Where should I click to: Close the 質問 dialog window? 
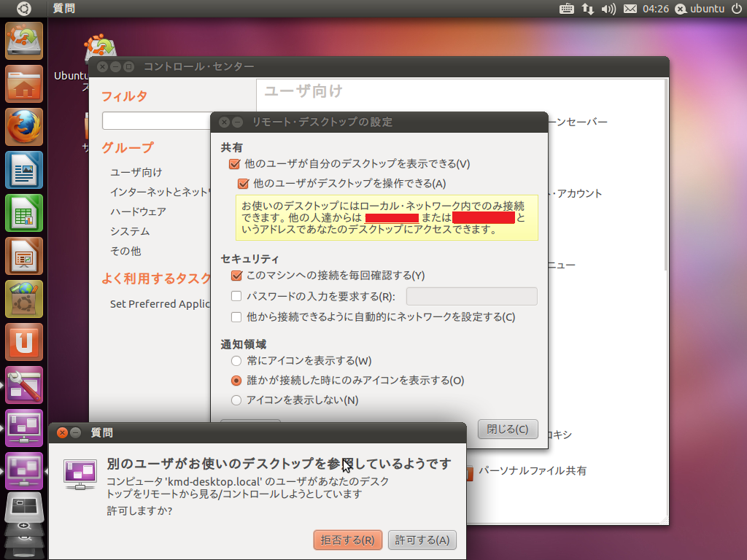[62, 432]
